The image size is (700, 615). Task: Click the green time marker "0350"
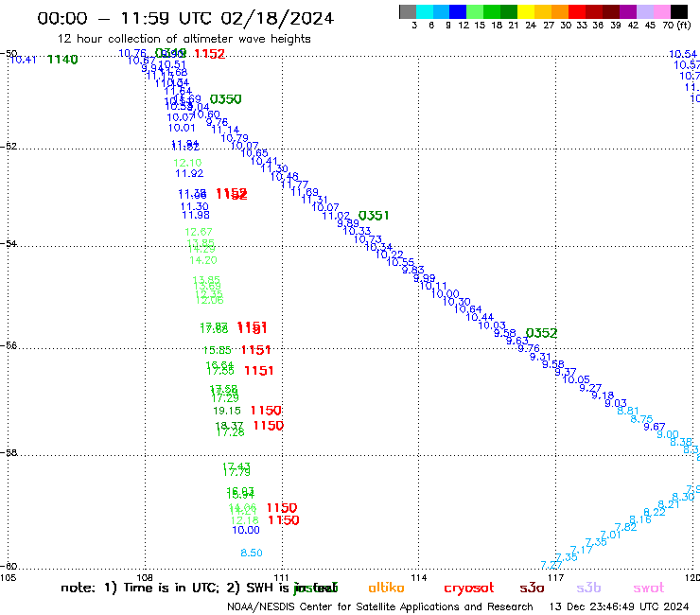[226, 99]
